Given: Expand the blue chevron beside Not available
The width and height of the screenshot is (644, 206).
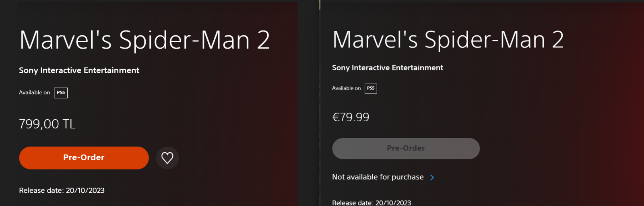Looking at the screenshot, I should (432, 177).
